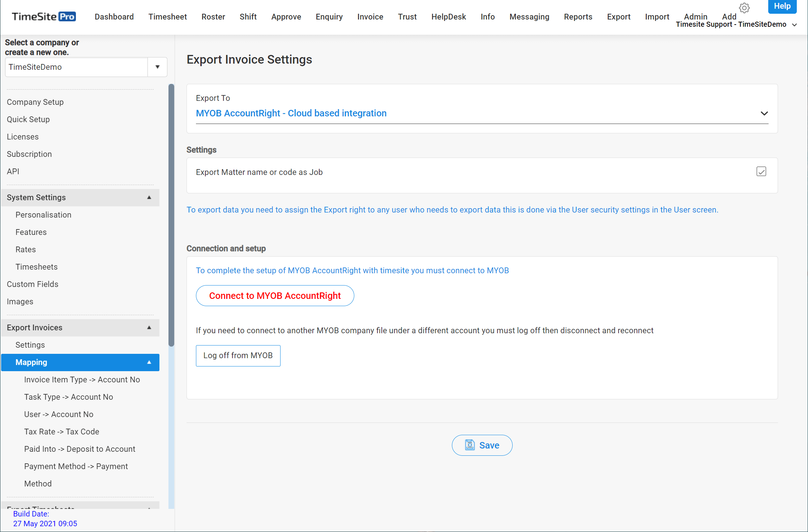Go to Quick Setup
The image size is (808, 532).
tap(28, 119)
